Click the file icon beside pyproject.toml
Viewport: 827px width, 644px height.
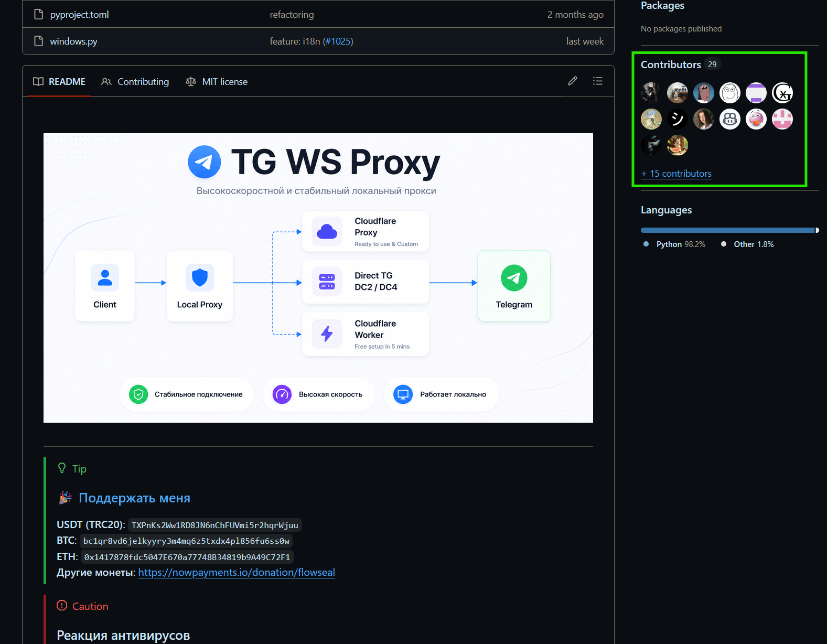38,14
